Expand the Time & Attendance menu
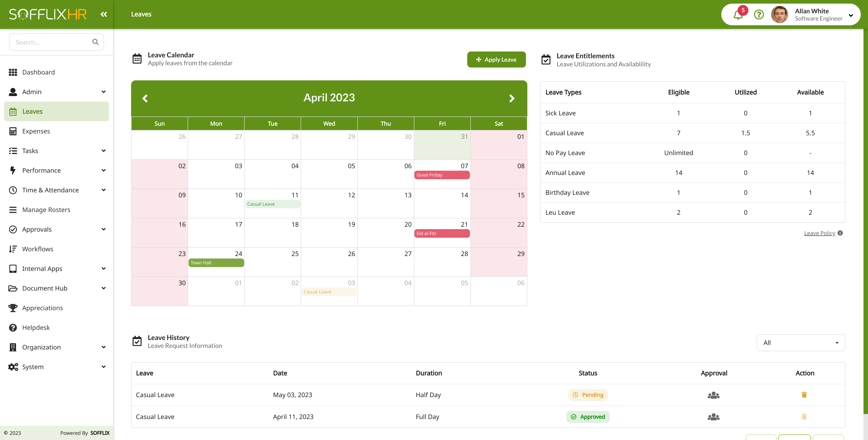Viewport: 868px width, 440px height. click(104, 190)
